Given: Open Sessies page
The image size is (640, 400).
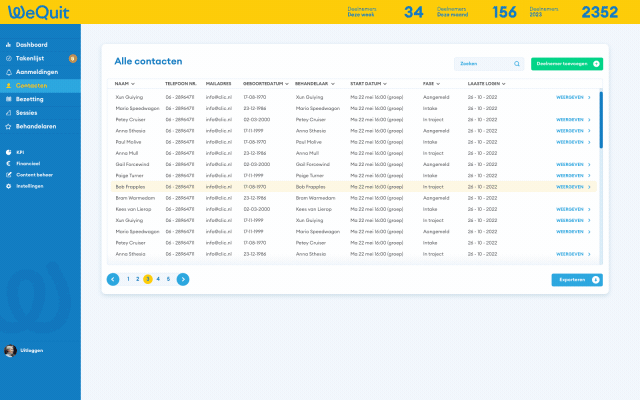Looking at the screenshot, I should [x=27, y=113].
